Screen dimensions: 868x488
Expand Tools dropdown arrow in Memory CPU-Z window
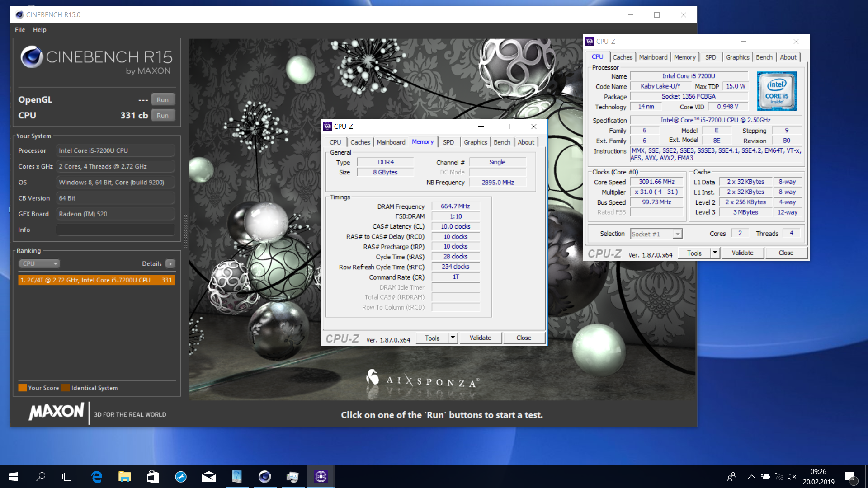tap(453, 338)
